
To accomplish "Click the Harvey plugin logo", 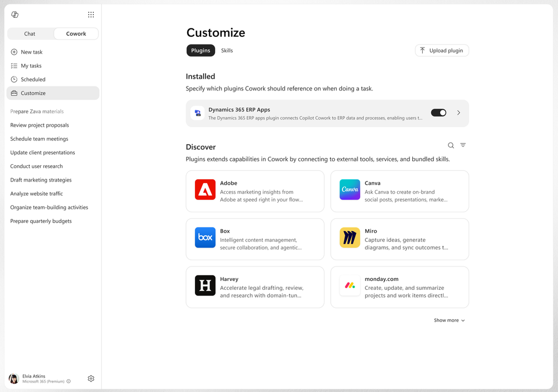I will pos(205,285).
